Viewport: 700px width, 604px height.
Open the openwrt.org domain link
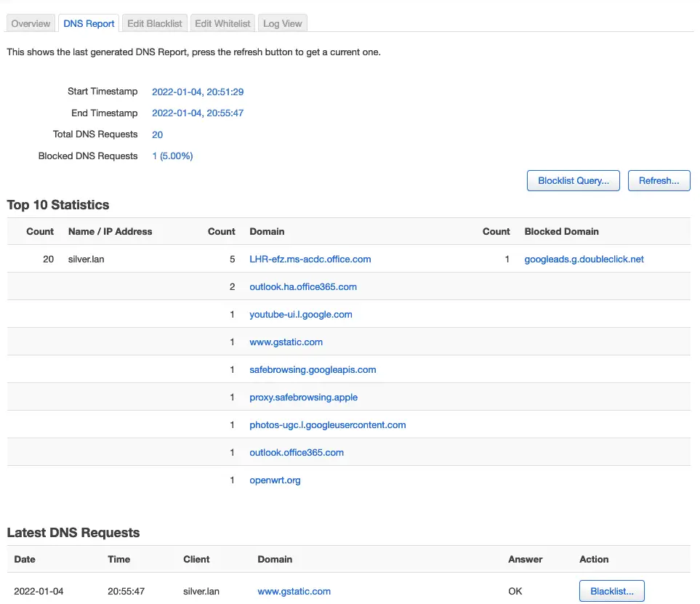click(275, 480)
